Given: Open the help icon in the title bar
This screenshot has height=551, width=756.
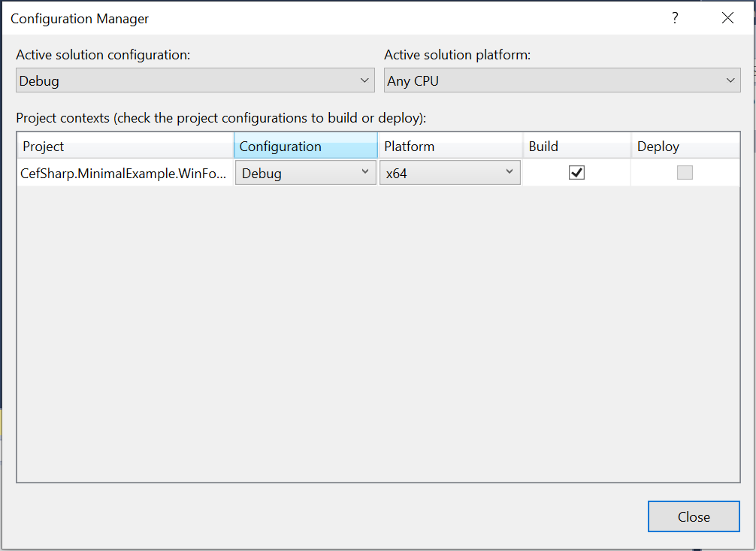Looking at the screenshot, I should click(x=674, y=17).
